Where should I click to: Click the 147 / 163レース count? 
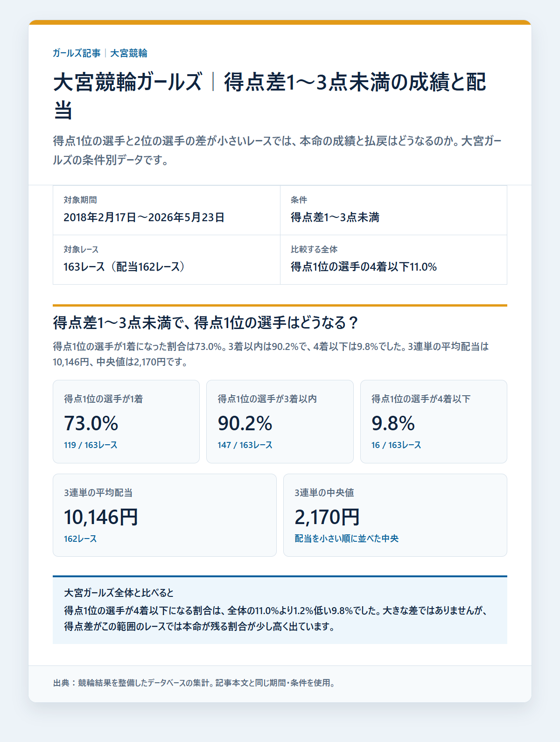245,445
